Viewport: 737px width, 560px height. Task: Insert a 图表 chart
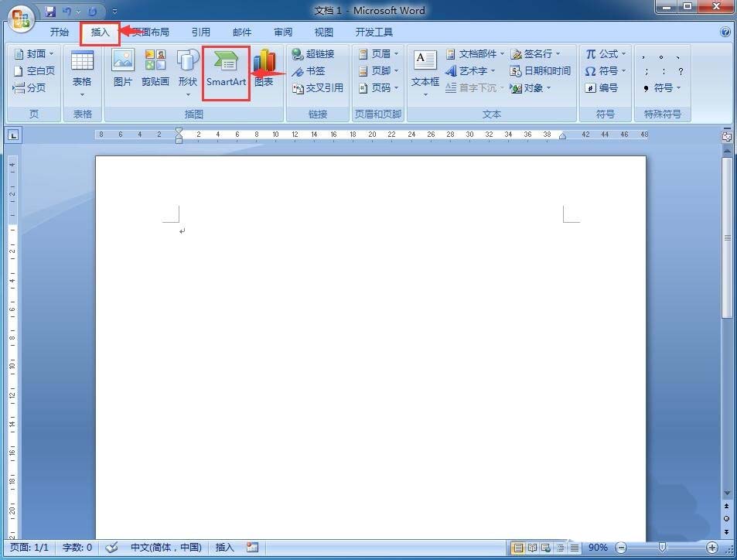tap(264, 69)
